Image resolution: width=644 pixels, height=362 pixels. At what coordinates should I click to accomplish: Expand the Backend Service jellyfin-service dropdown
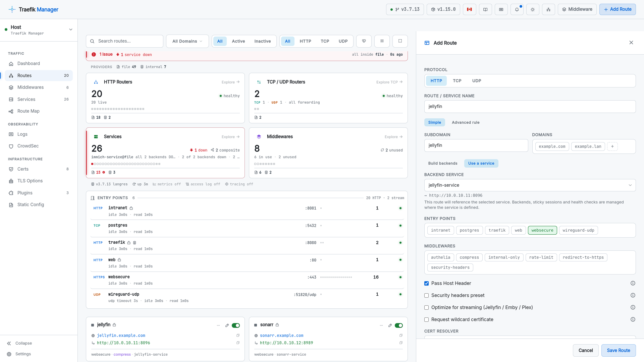coord(530,185)
